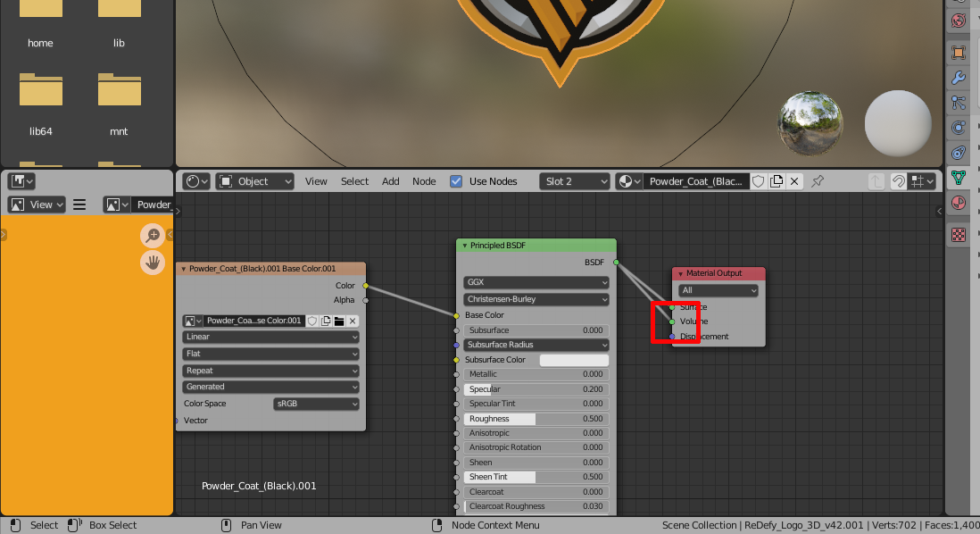Open the Christensen-Burley subsurface method dropdown
Viewport: 980px width, 534px height.
536,299
